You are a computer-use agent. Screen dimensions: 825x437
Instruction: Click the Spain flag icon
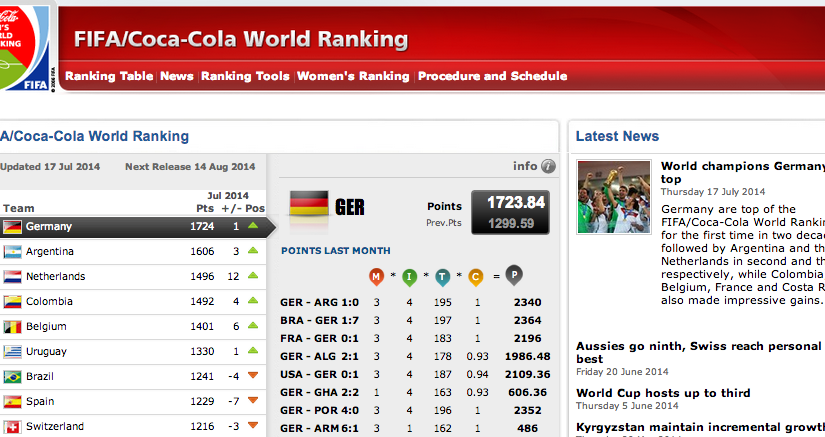pos(12,402)
